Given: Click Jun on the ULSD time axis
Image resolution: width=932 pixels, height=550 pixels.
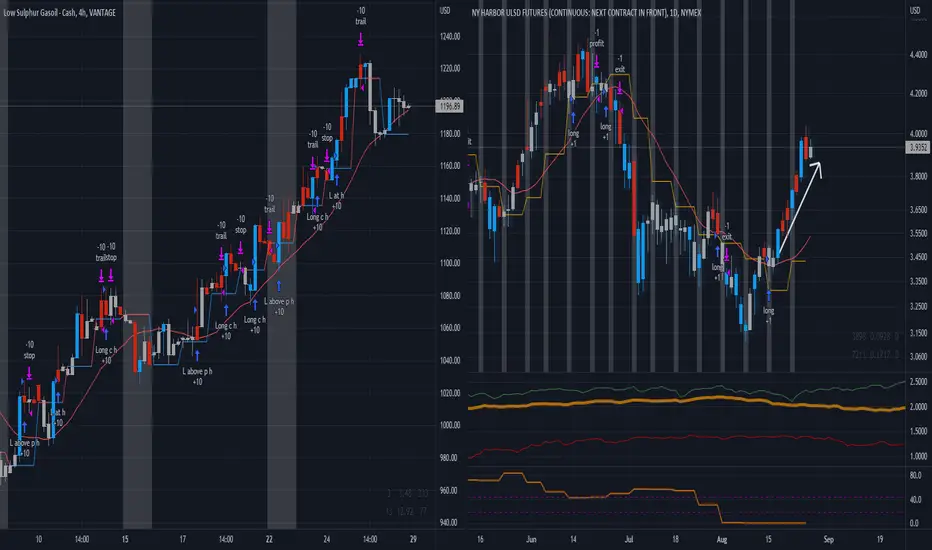Looking at the screenshot, I should tap(531, 539).
